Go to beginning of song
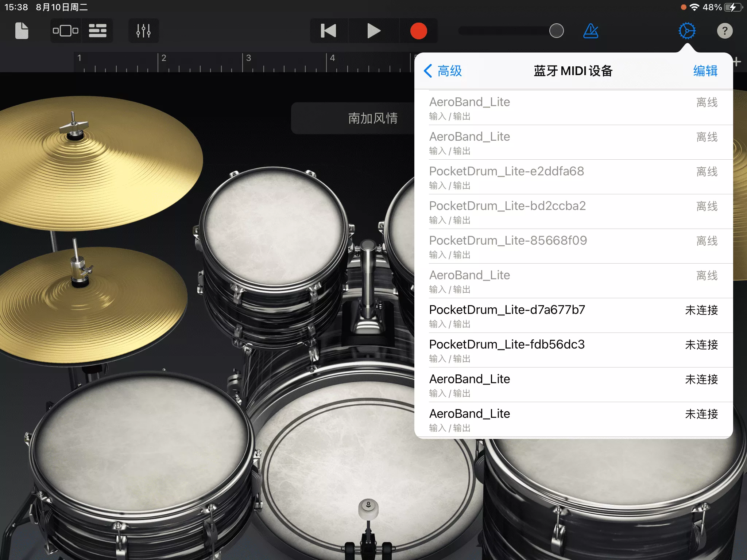 tap(329, 31)
